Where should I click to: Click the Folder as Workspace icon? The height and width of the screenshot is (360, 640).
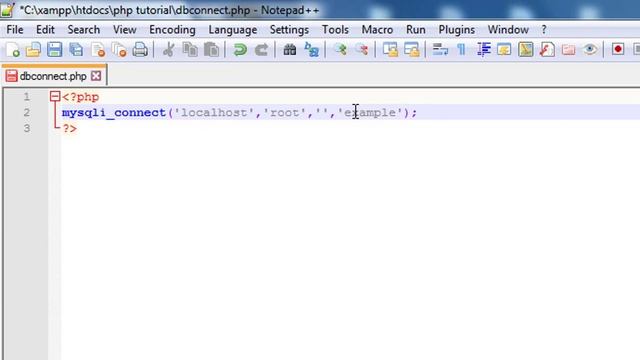(x=569, y=50)
